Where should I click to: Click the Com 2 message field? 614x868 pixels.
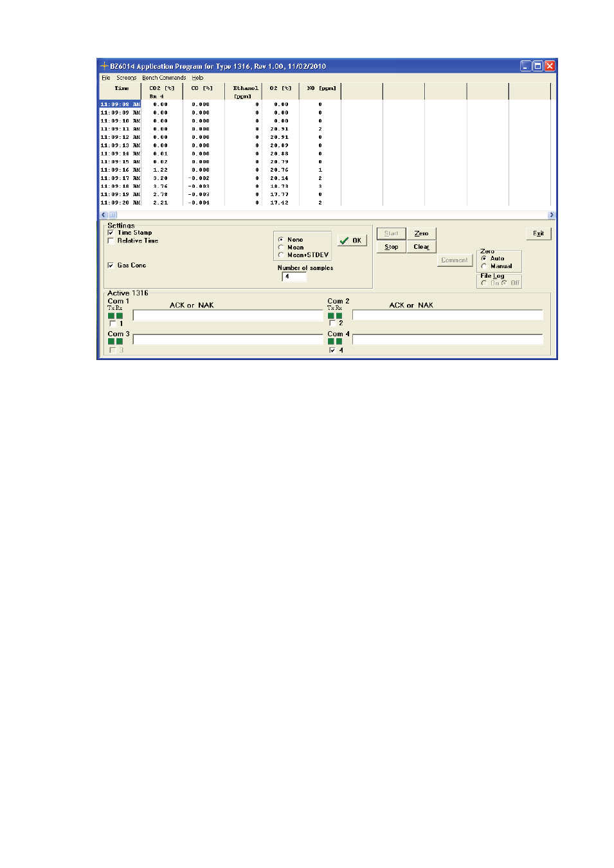tap(447, 315)
